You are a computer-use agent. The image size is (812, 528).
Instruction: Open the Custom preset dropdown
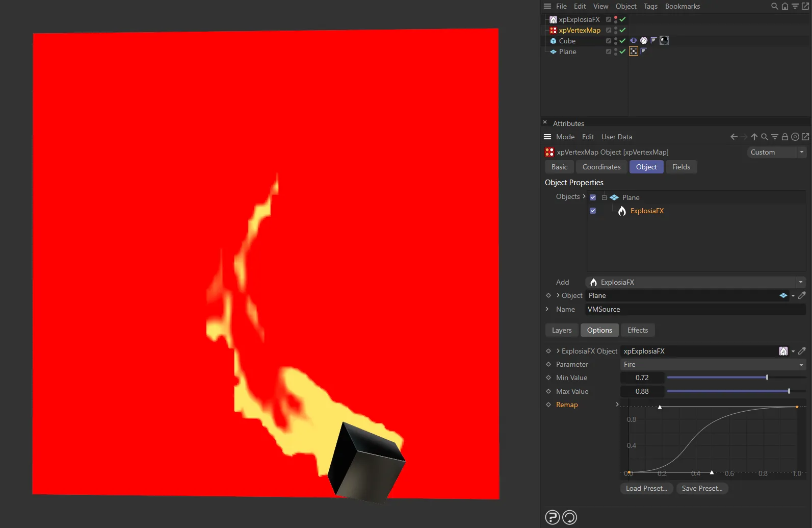coord(776,152)
